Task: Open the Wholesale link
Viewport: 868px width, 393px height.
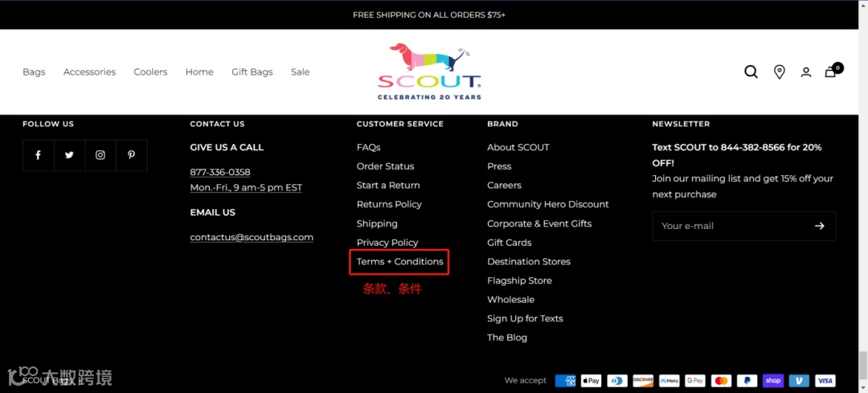Action: (511, 300)
